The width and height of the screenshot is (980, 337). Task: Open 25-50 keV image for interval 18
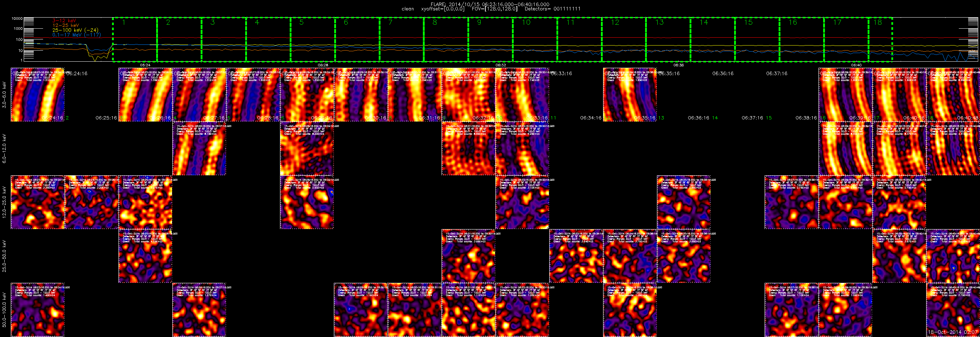pos(953,256)
